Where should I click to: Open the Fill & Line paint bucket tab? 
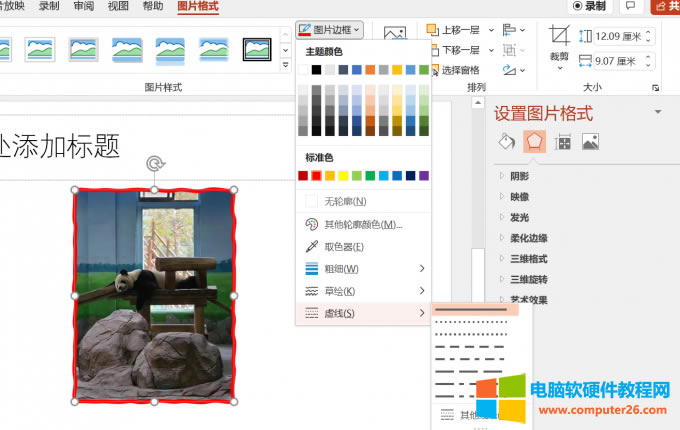507,141
